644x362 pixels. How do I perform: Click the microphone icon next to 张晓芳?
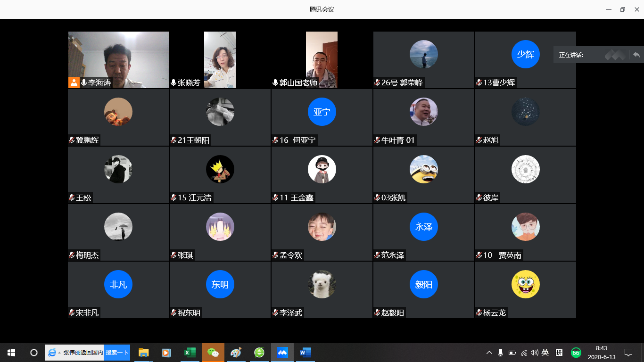tap(173, 82)
